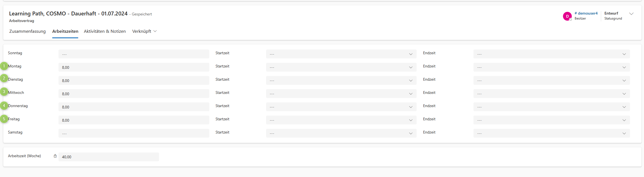This screenshot has width=644, height=177.
Task: Switch to the Zusammenfassung tab
Action: 27,31
